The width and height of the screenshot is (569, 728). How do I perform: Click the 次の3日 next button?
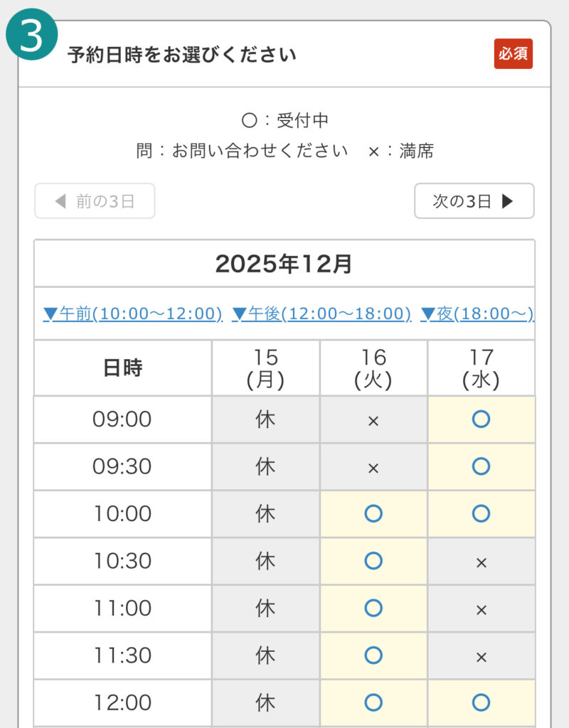click(474, 201)
